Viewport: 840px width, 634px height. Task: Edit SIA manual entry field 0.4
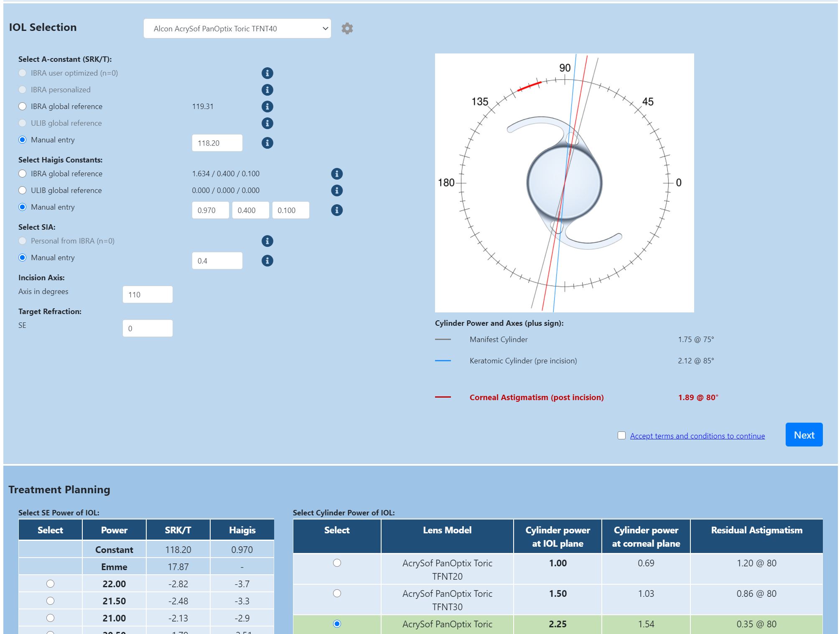(217, 261)
